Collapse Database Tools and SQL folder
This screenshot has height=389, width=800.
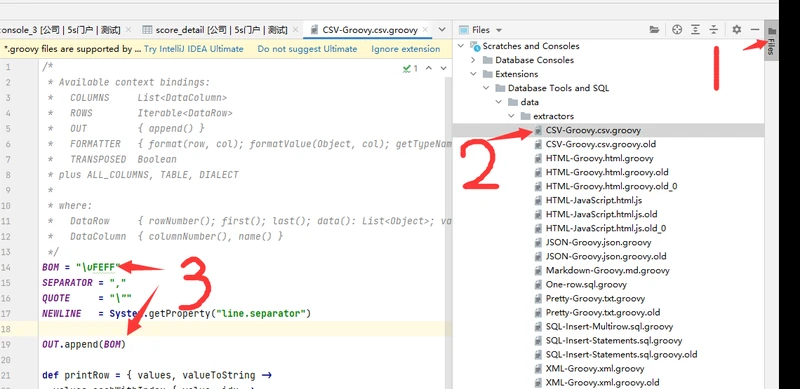pos(486,88)
